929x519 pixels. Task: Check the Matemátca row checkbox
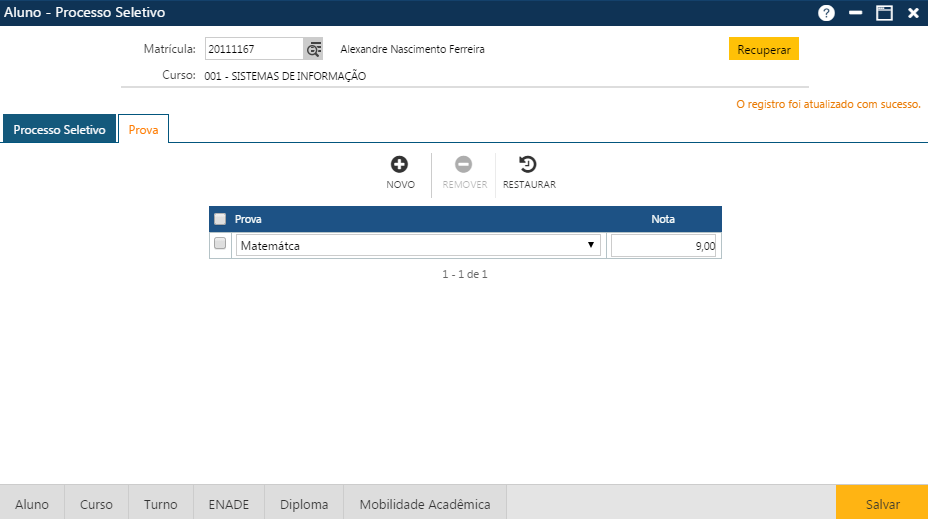point(220,243)
